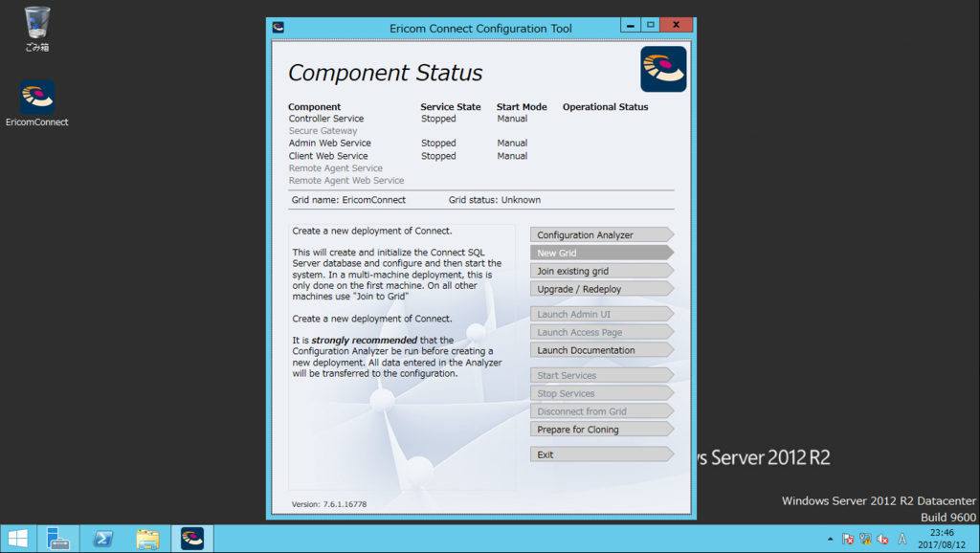Click the Operational Status column header
The image size is (980, 553).
pyautogui.click(x=605, y=107)
